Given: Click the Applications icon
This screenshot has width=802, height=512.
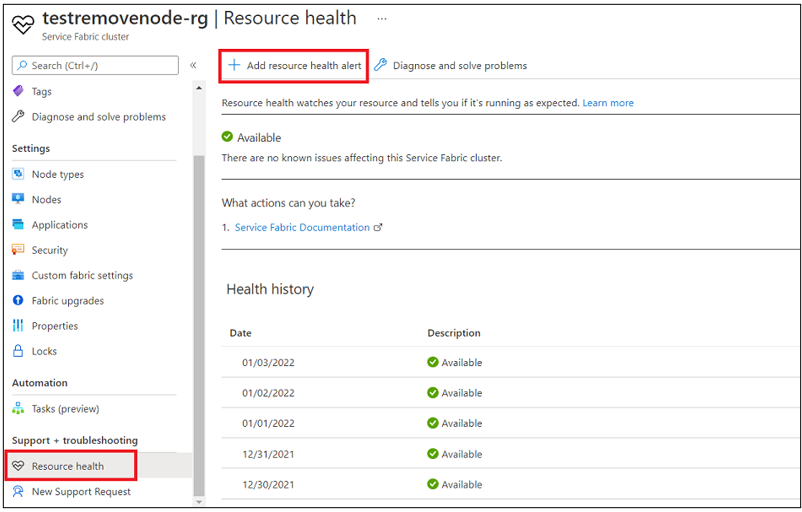Looking at the screenshot, I should [18, 224].
